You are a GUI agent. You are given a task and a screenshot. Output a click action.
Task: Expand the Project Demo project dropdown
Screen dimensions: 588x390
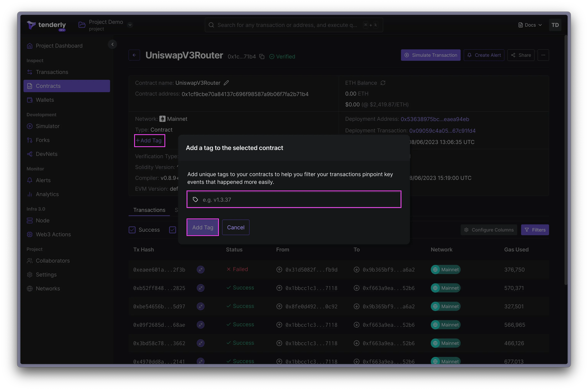(x=130, y=25)
